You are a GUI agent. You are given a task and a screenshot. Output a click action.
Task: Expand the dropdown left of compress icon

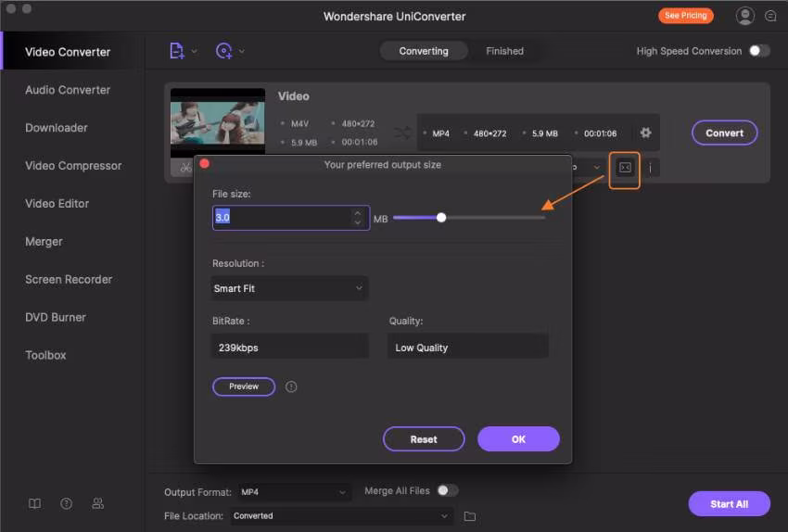[596, 167]
